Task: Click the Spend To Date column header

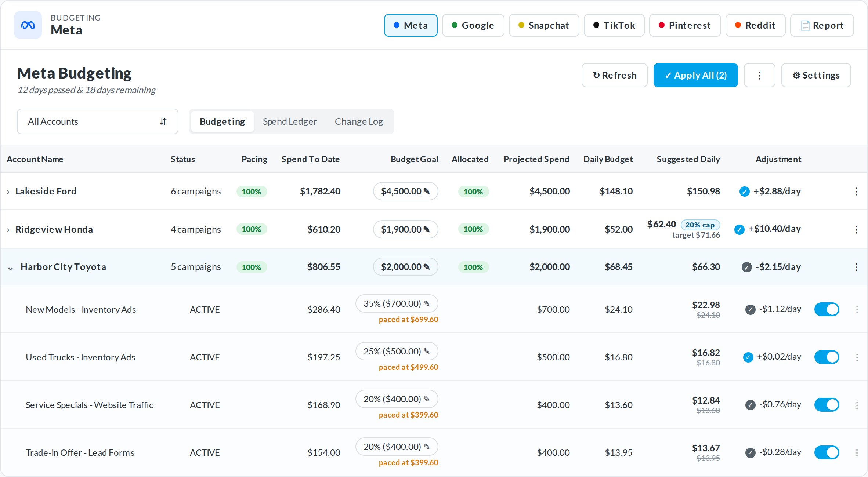Action: click(x=311, y=159)
